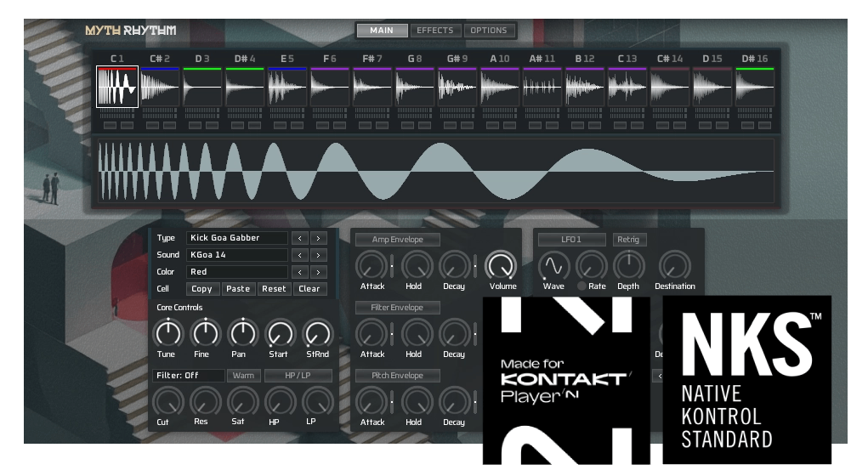
Task: Go to previous Color option
Action: (x=300, y=272)
